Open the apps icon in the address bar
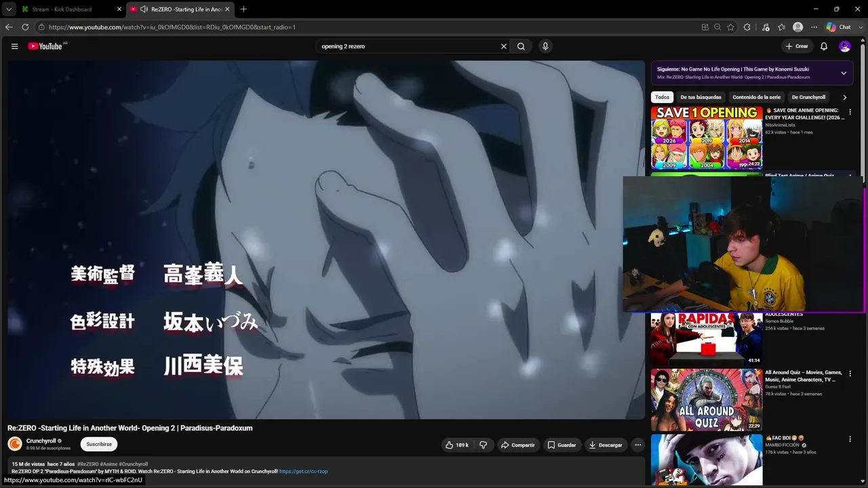The image size is (868, 488). [705, 27]
